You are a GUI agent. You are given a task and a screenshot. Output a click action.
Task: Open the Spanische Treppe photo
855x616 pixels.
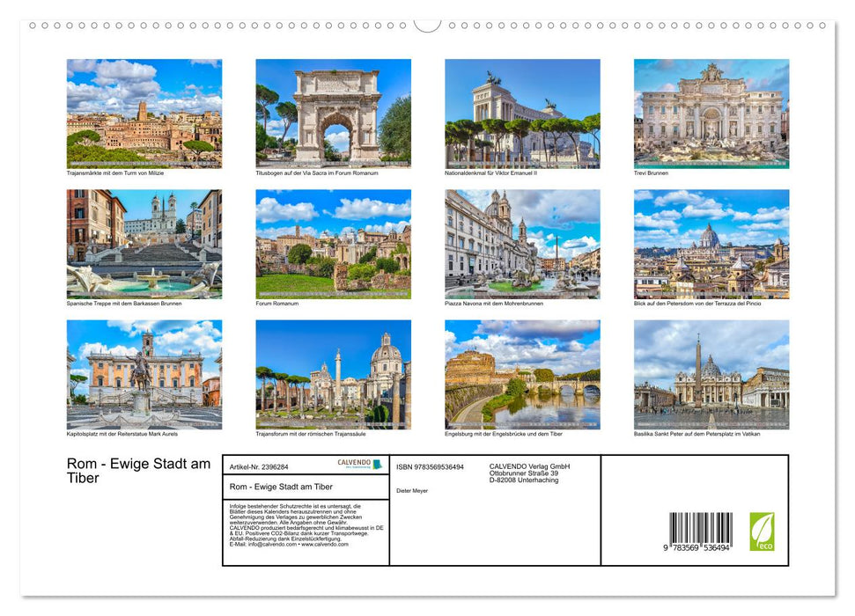pyautogui.click(x=144, y=244)
